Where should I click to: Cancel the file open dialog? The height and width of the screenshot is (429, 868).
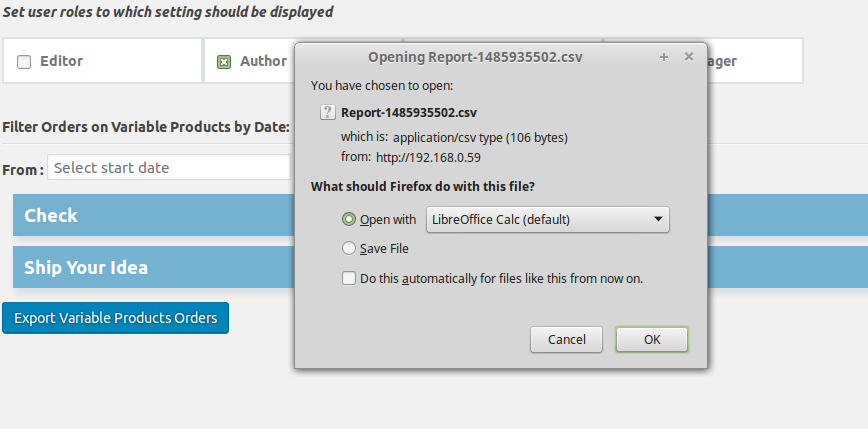coord(566,339)
